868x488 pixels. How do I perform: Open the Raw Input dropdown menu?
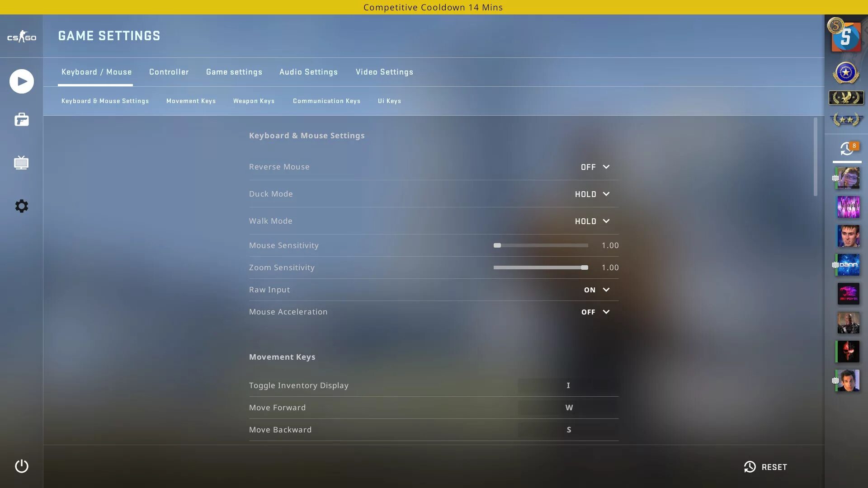point(596,290)
